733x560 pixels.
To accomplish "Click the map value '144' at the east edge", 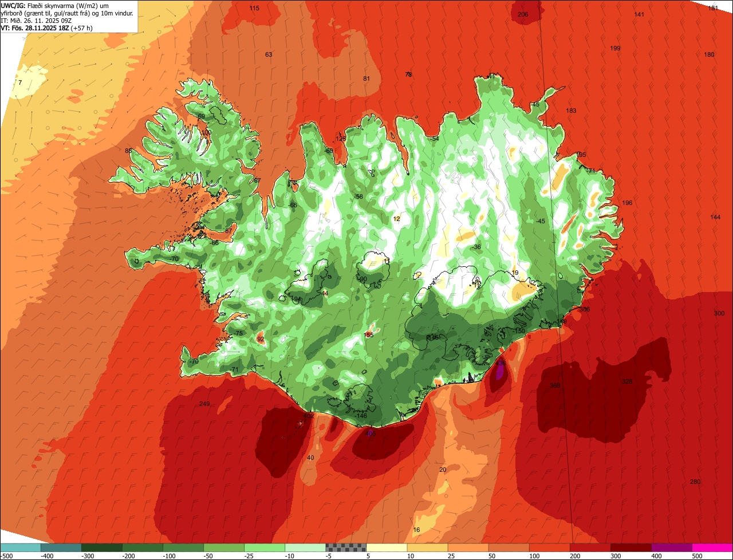I will tap(715, 217).
